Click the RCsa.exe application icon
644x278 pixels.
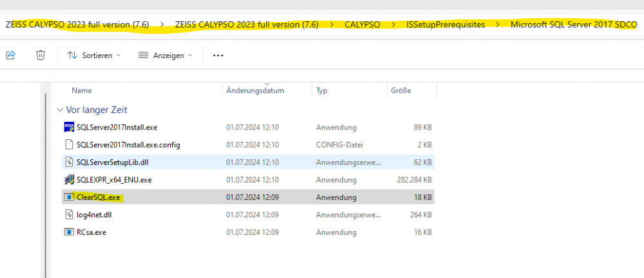point(69,232)
